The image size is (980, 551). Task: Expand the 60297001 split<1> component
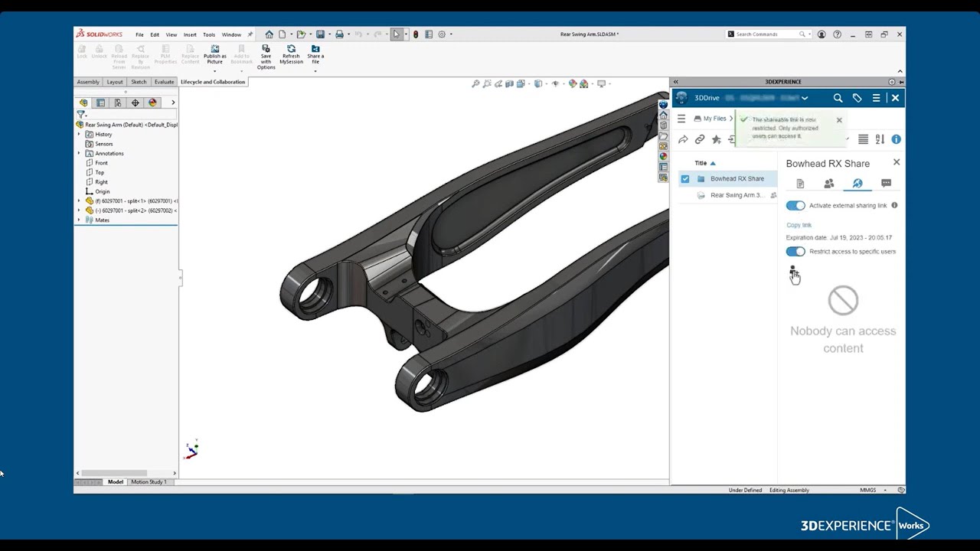coord(79,201)
